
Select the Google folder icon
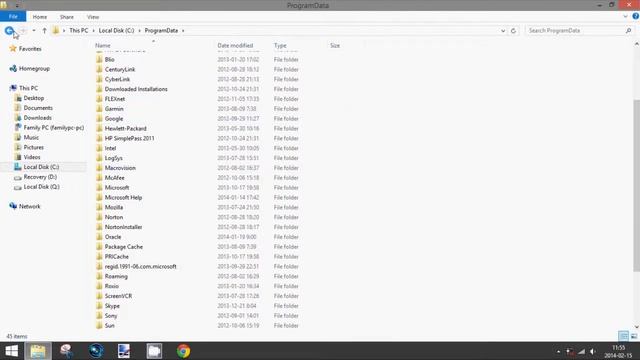(99, 119)
